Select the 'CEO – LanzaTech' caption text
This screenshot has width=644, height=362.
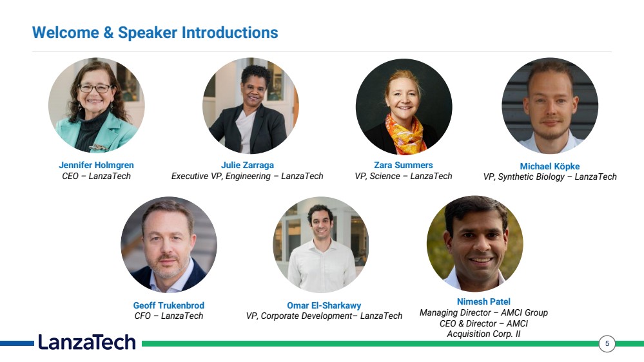[x=96, y=176]
